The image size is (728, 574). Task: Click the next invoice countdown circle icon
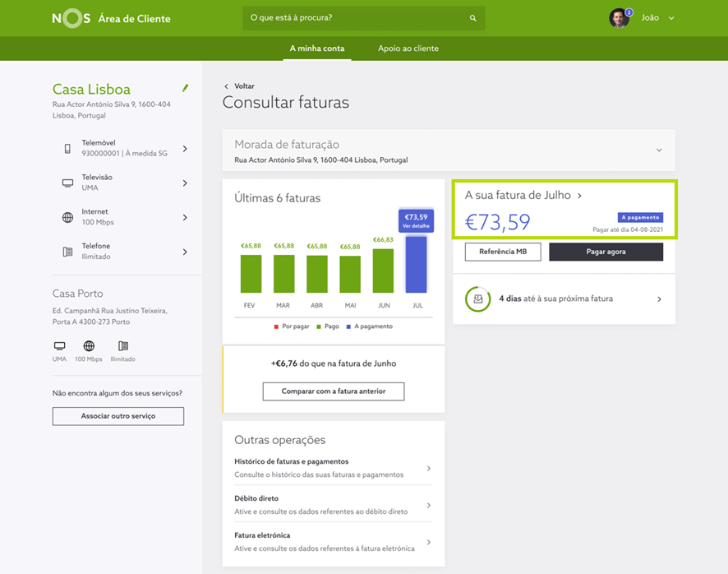pyautogui.click(x=477, y=299)
